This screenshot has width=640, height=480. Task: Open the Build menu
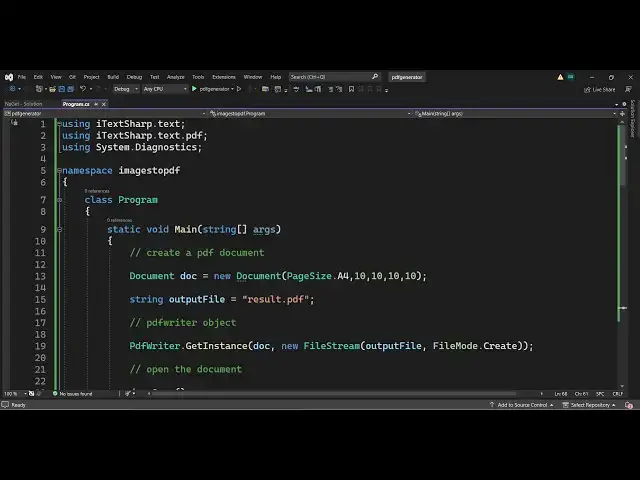[113, 77]
